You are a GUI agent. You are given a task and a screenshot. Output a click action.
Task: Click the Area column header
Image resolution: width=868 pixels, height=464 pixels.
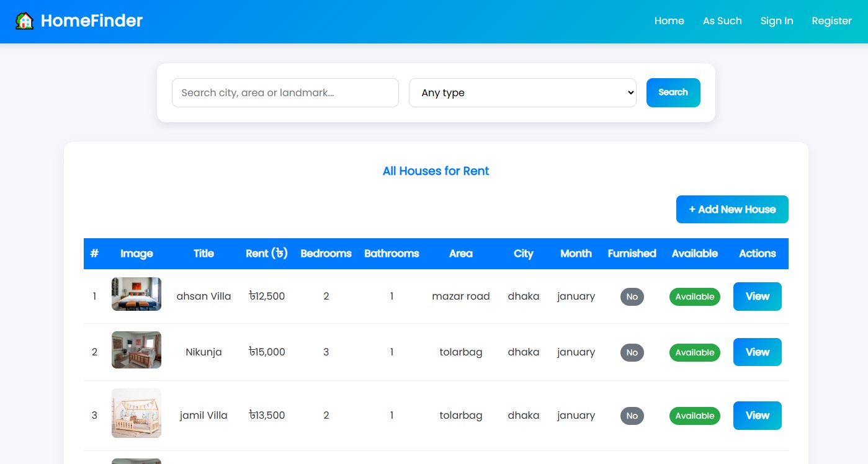click(x=461, y=253)
